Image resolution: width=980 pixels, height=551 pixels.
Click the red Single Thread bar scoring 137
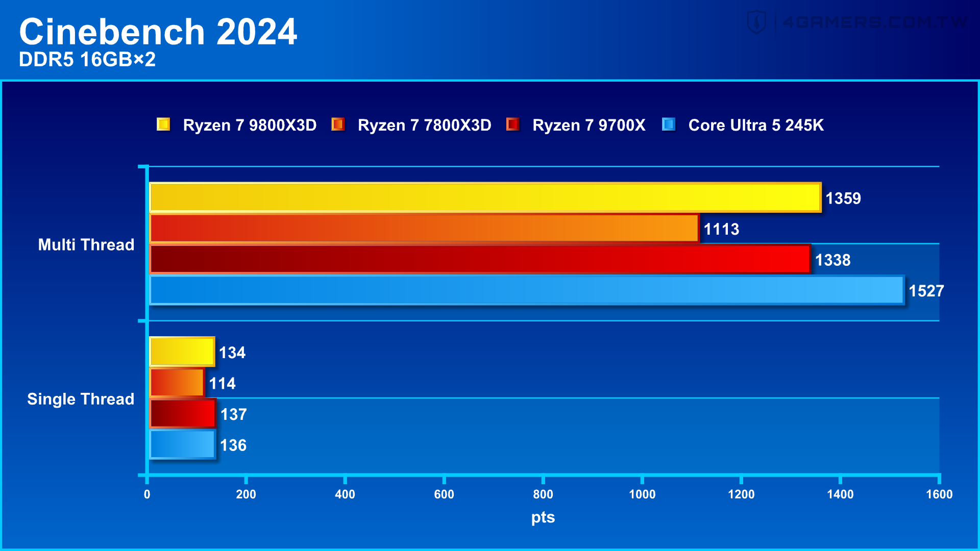pyautogui.click(x=183, y=414)
